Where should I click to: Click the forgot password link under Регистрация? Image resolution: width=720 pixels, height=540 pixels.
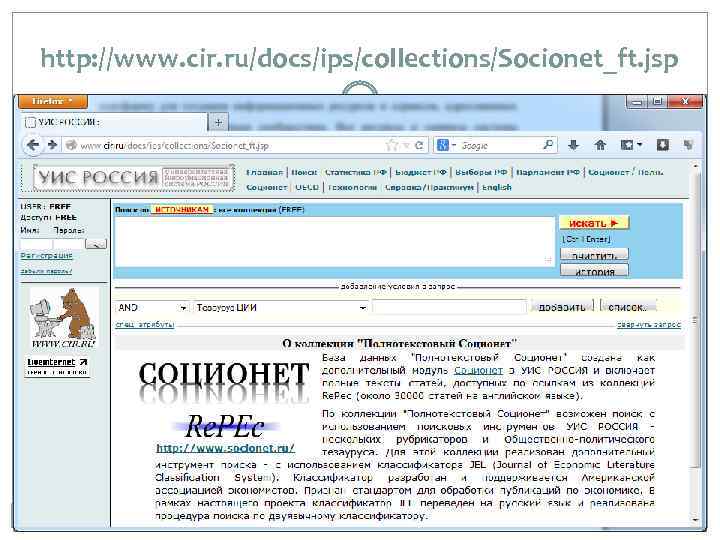[x=46, y=271]
